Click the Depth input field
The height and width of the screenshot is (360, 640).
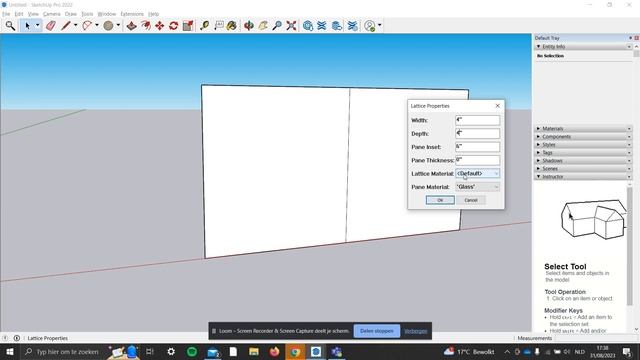pos(478,133)
